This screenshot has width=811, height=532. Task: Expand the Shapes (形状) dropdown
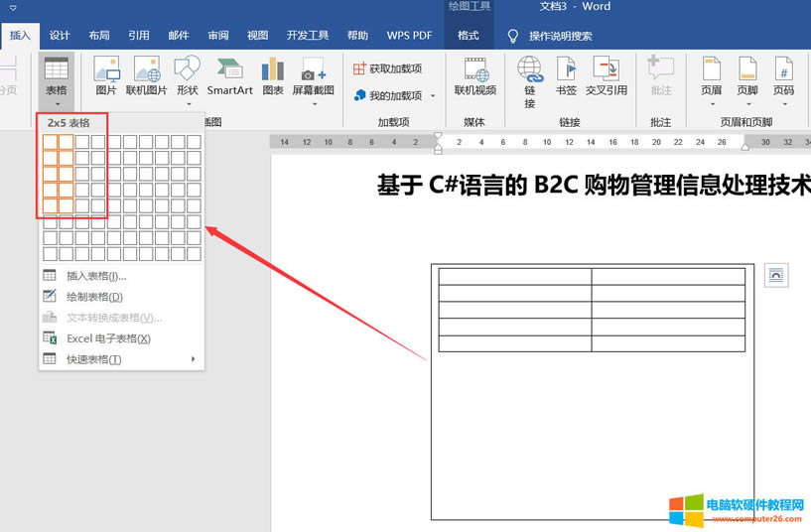click(187, 77)
